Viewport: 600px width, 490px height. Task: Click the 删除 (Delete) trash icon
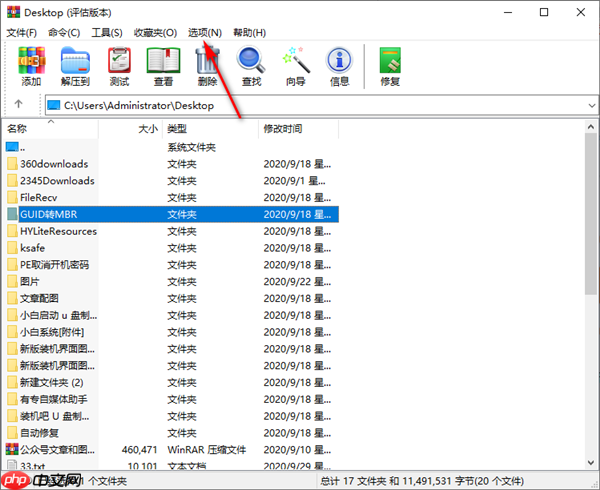pos(207,60)
